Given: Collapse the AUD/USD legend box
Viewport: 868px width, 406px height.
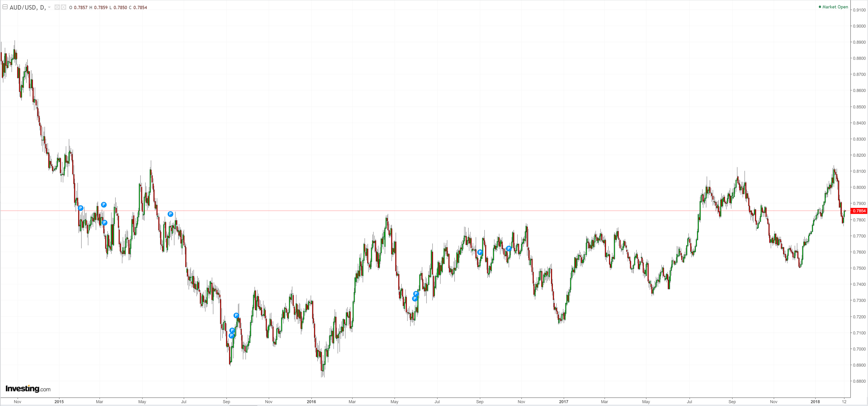Looking at the screenshot, I should click(5, 7).
